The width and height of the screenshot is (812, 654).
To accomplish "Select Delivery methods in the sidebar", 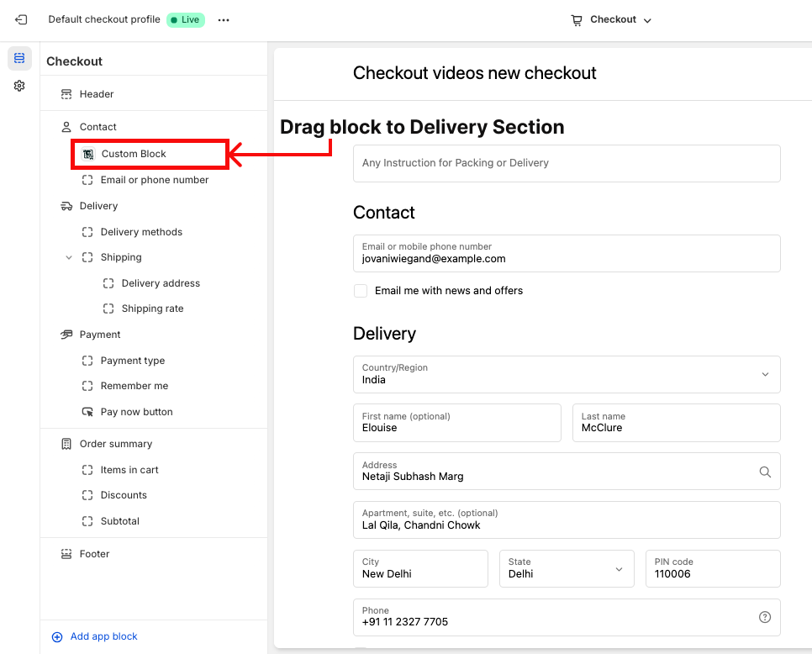I will coord(141,232).
